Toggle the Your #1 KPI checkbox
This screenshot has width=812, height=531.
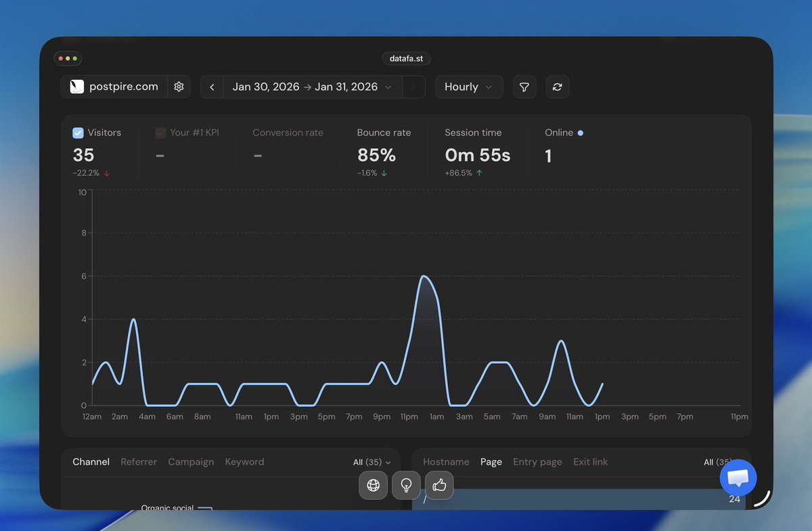(160, 133)
